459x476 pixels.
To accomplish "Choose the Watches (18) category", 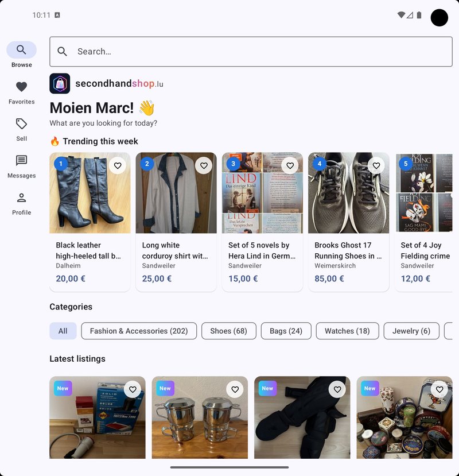I will pyautogui.click(x=347, y=331).
